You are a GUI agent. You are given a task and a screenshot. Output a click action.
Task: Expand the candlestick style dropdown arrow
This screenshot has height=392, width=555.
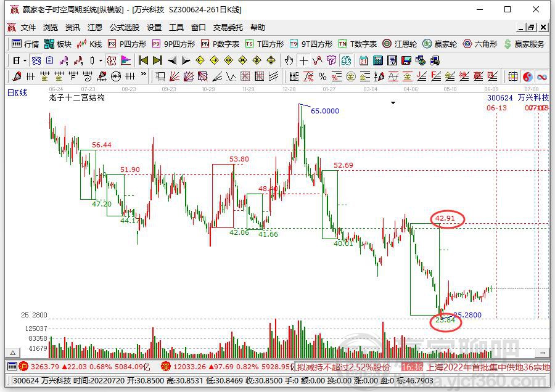[x=101, y=61]
